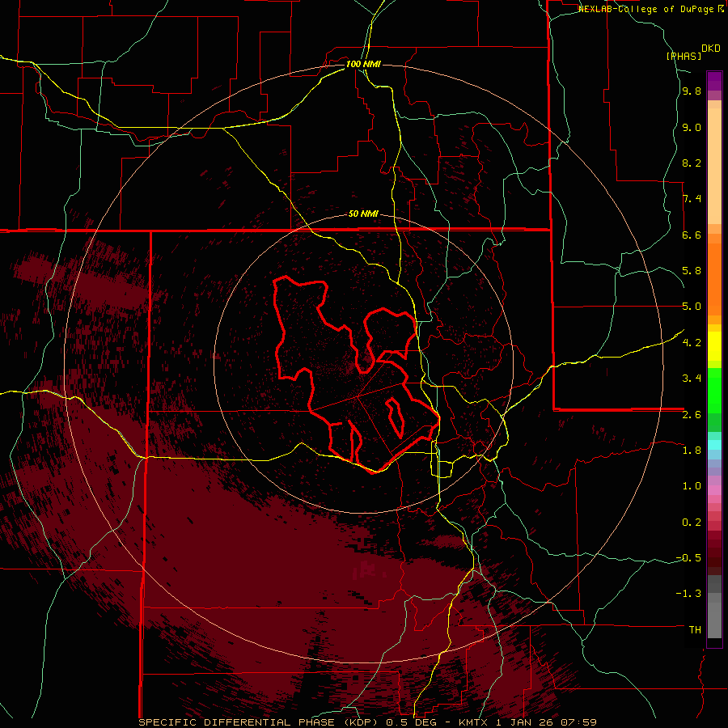728x728 pixels.
Task: Select the DKD unit label above the color bar
Action: (711, 49)
